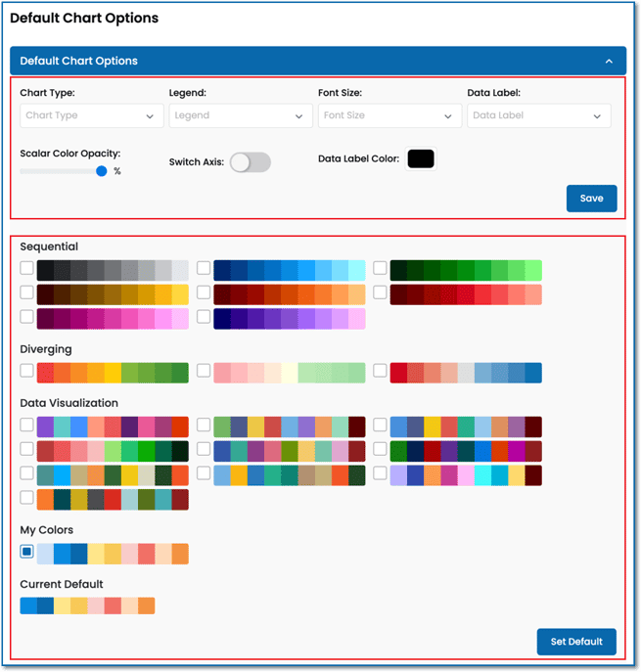Uncheck the My Colors palette checkbox

(x=26, y=552)
